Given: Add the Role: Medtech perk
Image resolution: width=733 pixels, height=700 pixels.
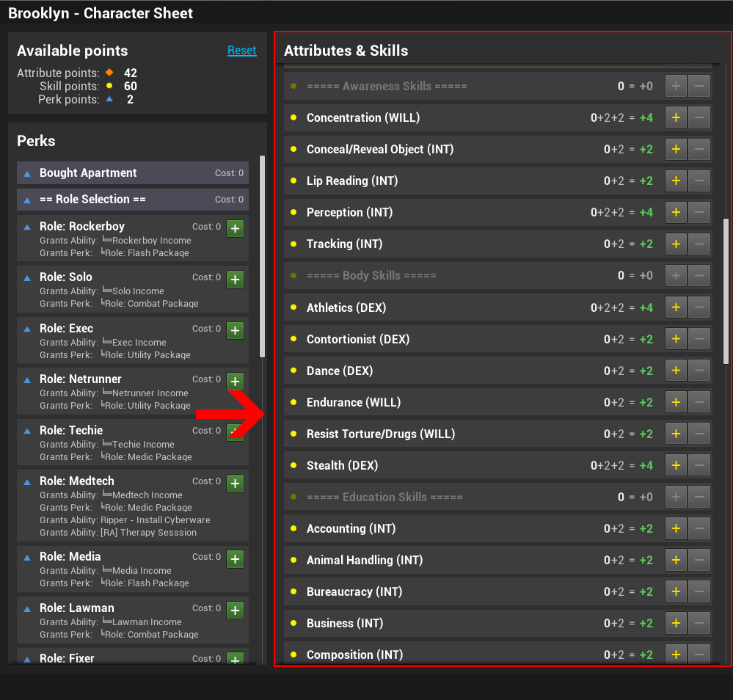Looking at the screenshot, I should tap(235, 483).
